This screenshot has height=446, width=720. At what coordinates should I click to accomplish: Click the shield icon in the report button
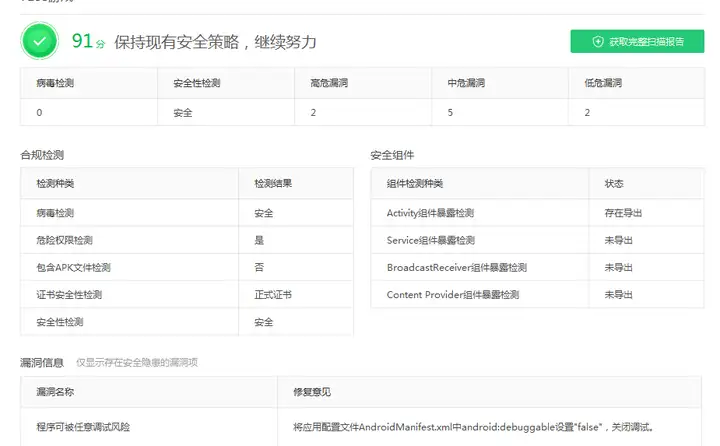[x=598, y=42]
